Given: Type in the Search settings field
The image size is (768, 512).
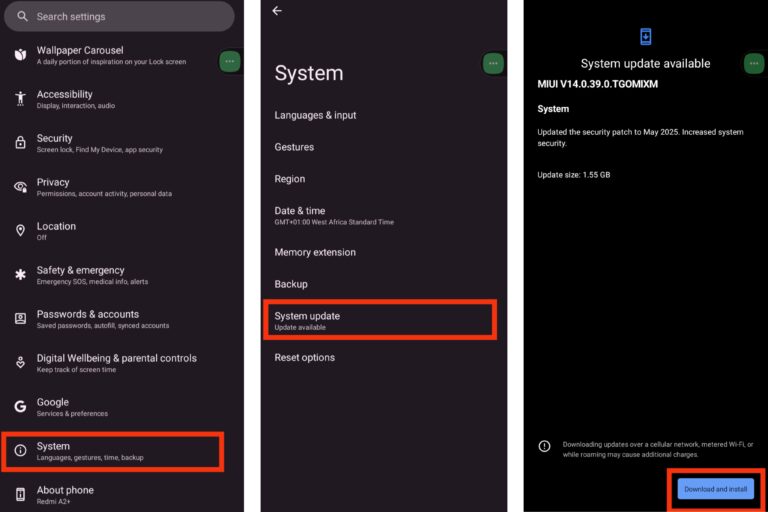Looking at the screenshot, I should coord(125,17).
